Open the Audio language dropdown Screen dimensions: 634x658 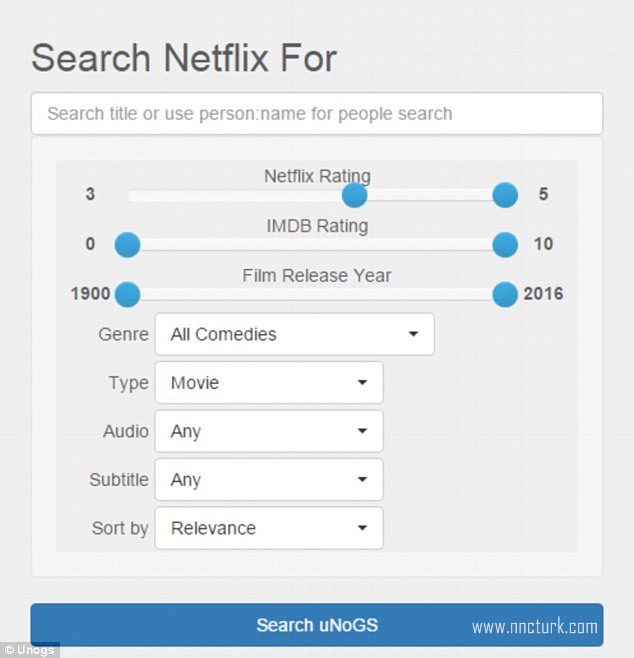[x=269, y=431]
